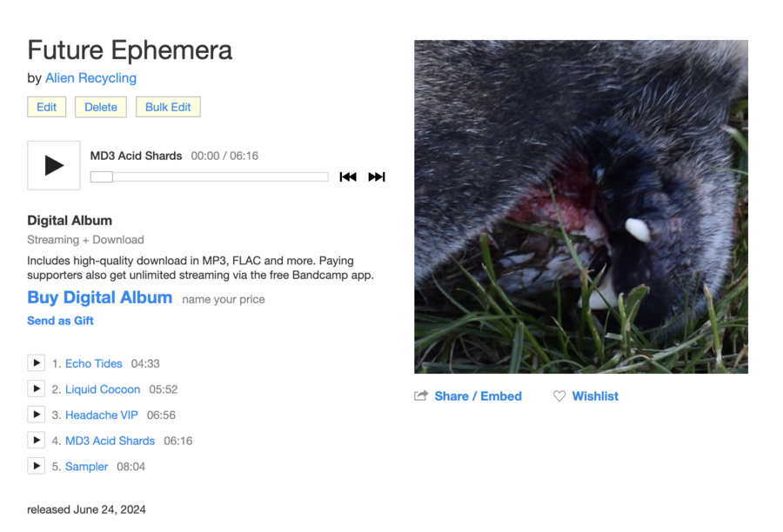Click the Delete button

[101, 107]
